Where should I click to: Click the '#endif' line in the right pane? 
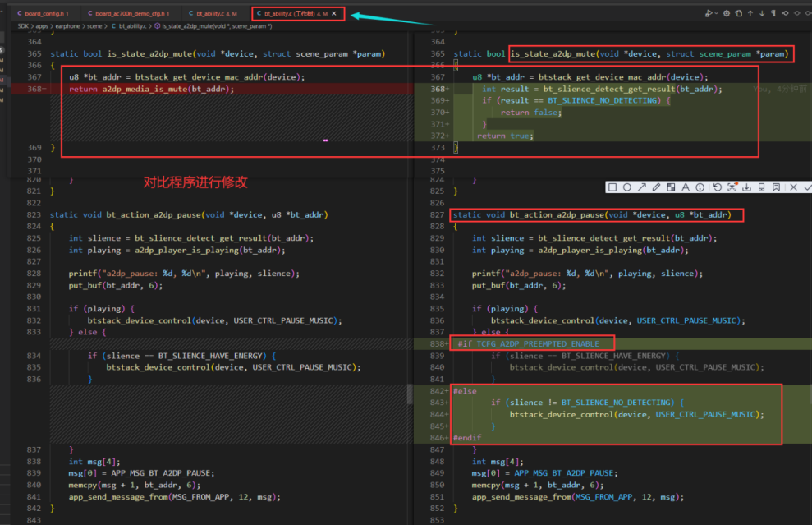(467, 438)
